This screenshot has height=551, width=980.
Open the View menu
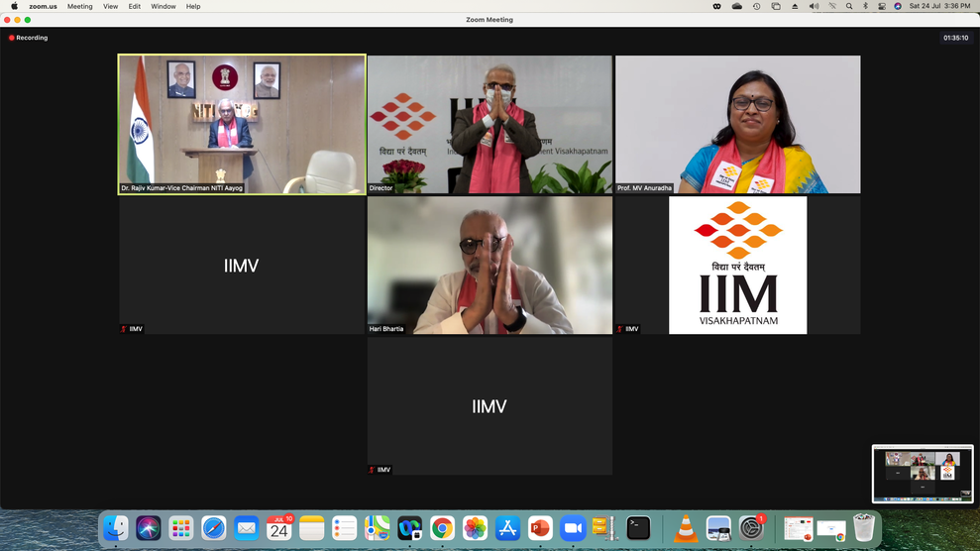(110, 6)
